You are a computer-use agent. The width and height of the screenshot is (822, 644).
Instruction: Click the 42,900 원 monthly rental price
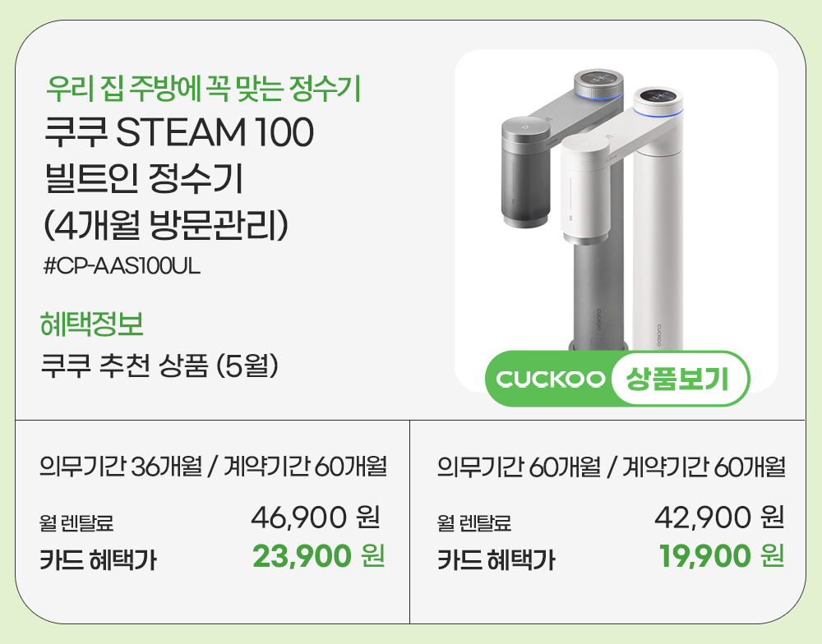coord(718,518)
